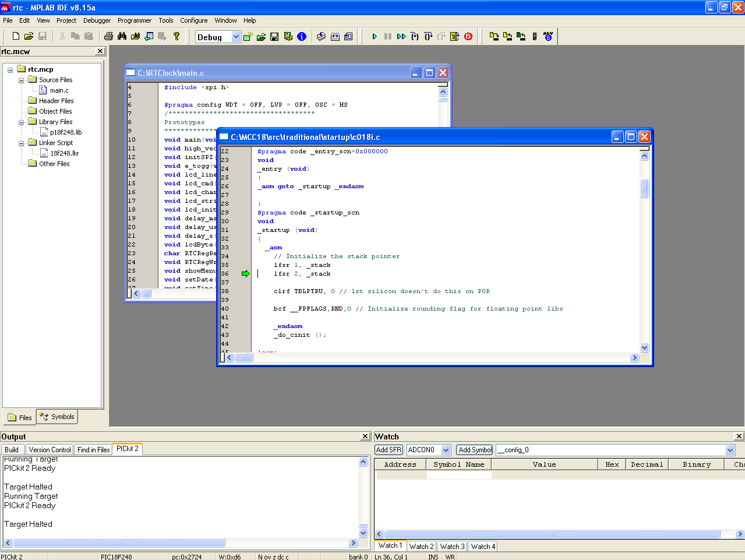
Task: Switch to the Build output tab
Action: (12, 449)
